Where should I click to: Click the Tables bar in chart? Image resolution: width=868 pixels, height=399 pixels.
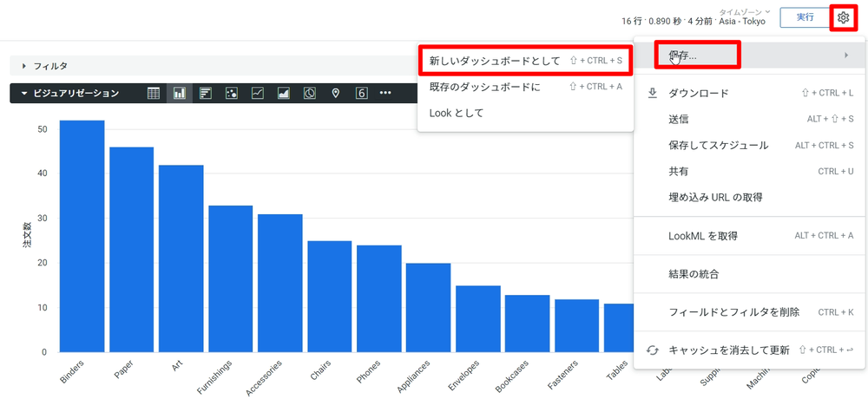619,328
